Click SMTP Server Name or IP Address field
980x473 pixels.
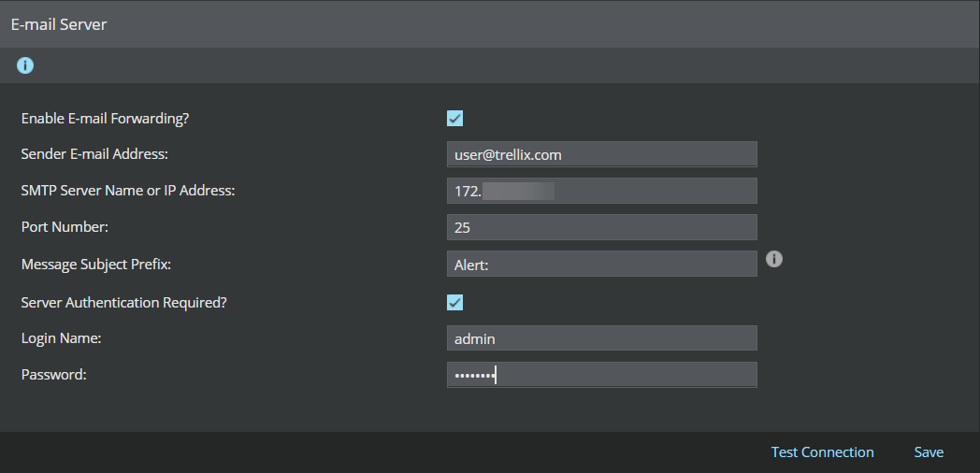tap(602, 191)
